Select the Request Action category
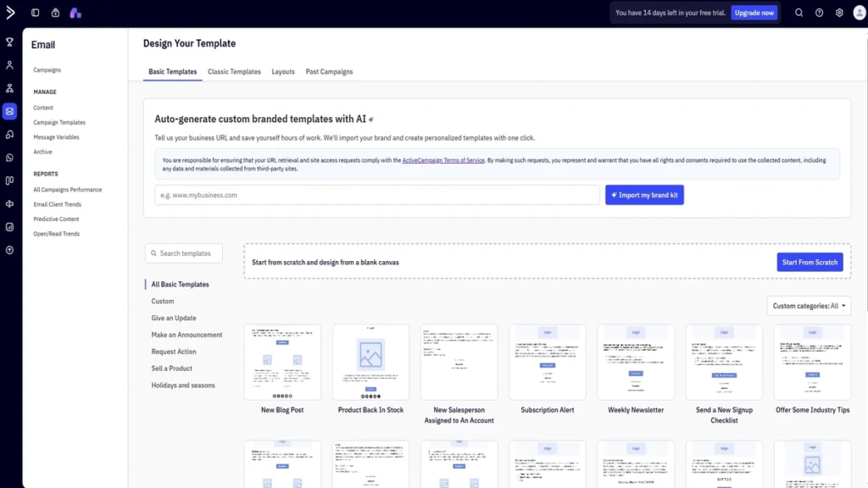868x488 pixels. click(174, 352)
